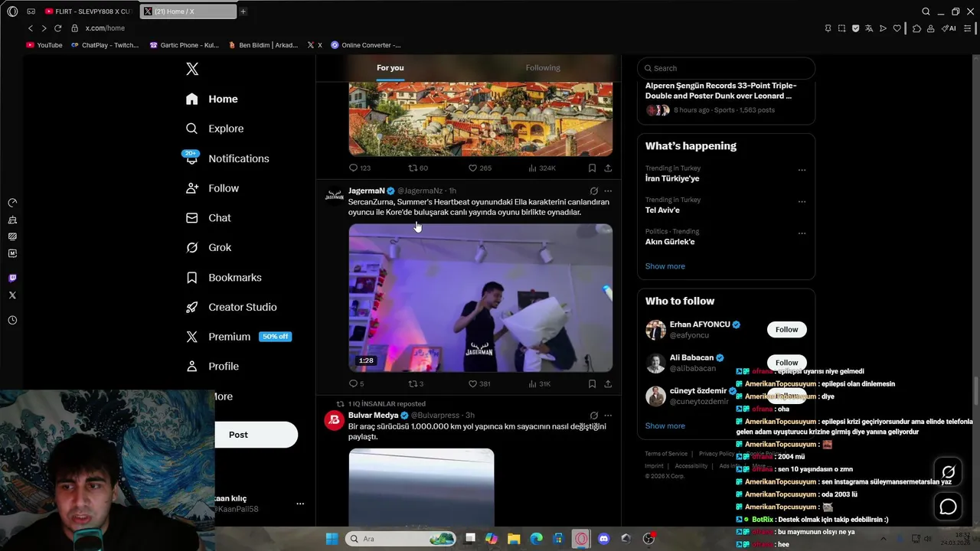Image resolution: width=980 pixels, height=551 pixels.
Task: Show more under Who to follow
Action: (665, 425)
